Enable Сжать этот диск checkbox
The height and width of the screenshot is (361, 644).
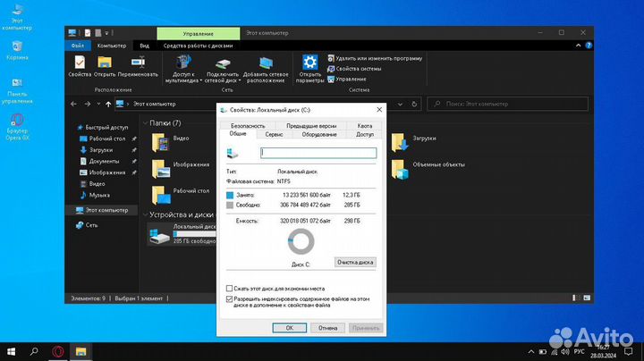click(229, 289)
